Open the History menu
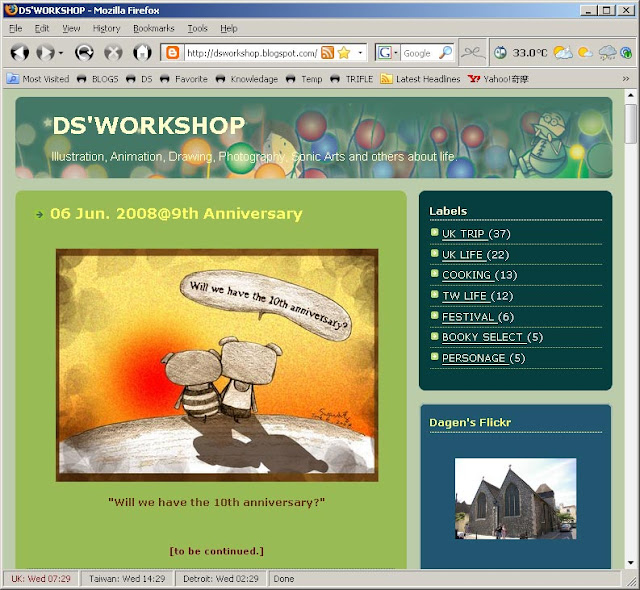This screenshot has width=640, height=590. 106,28
